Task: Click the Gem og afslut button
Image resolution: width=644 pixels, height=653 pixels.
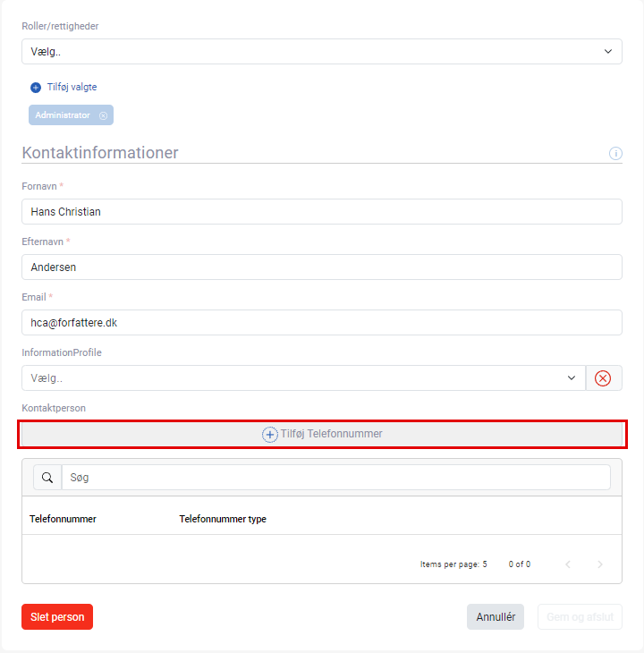Action: [x=580, y=616]
